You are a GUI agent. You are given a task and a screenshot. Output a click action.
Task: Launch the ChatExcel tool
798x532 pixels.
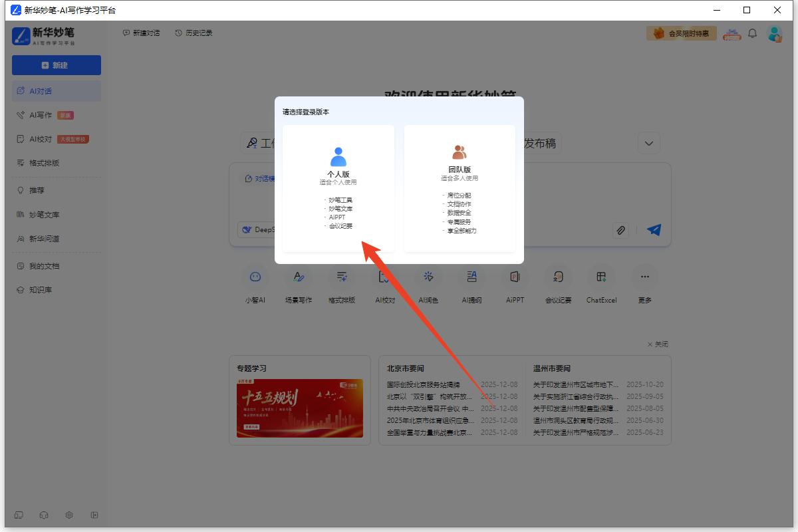coord(600,284)
